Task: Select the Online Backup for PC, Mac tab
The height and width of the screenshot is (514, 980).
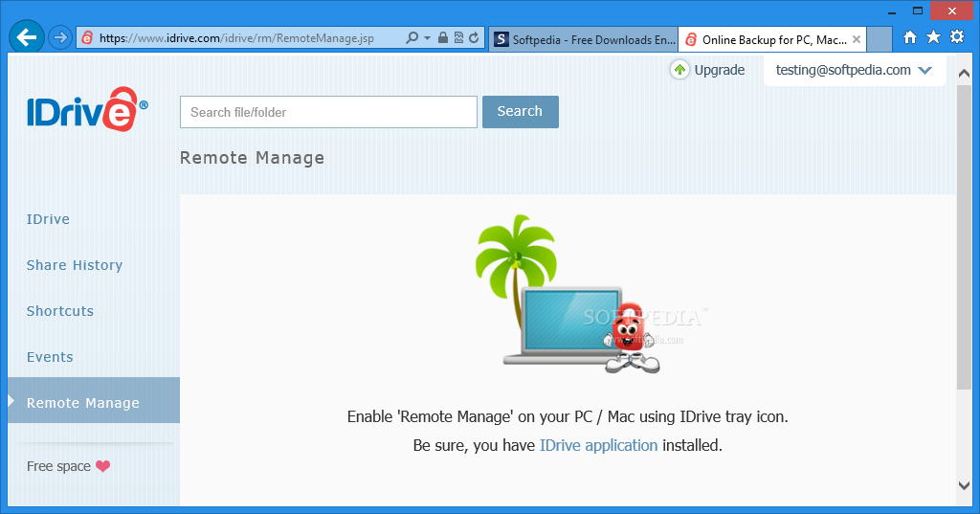Action: (x=773, y=39)
